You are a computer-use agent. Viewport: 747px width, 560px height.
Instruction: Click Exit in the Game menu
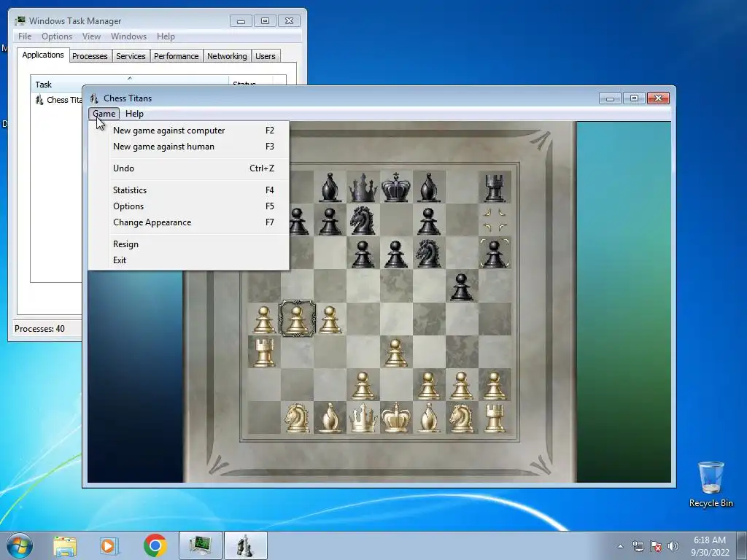pyautogui.click(x=189, y=260)
